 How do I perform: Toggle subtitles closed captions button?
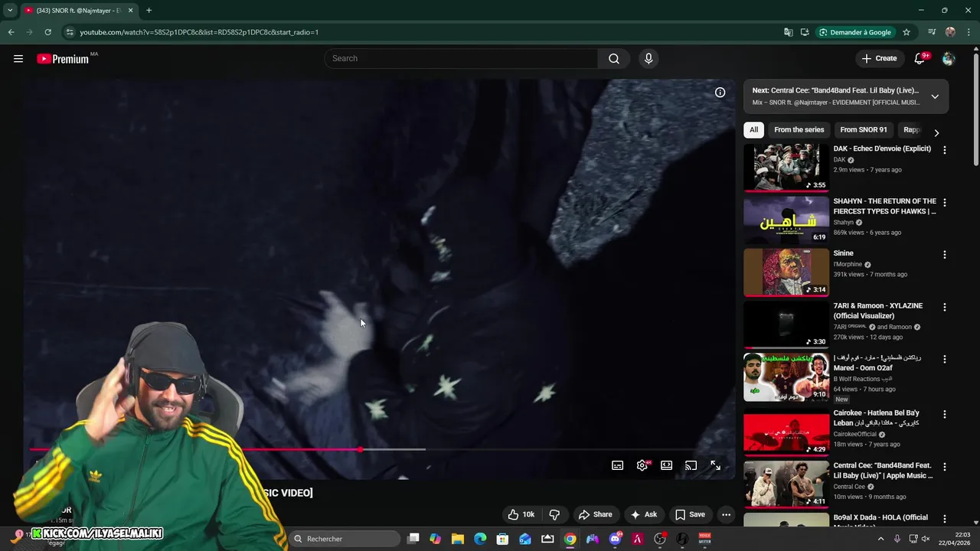(x=617, y=465)
